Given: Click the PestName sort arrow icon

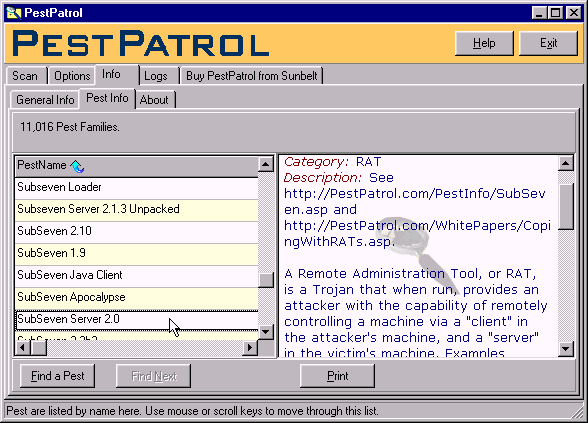Looking at the screenshot, I should 77,166.
